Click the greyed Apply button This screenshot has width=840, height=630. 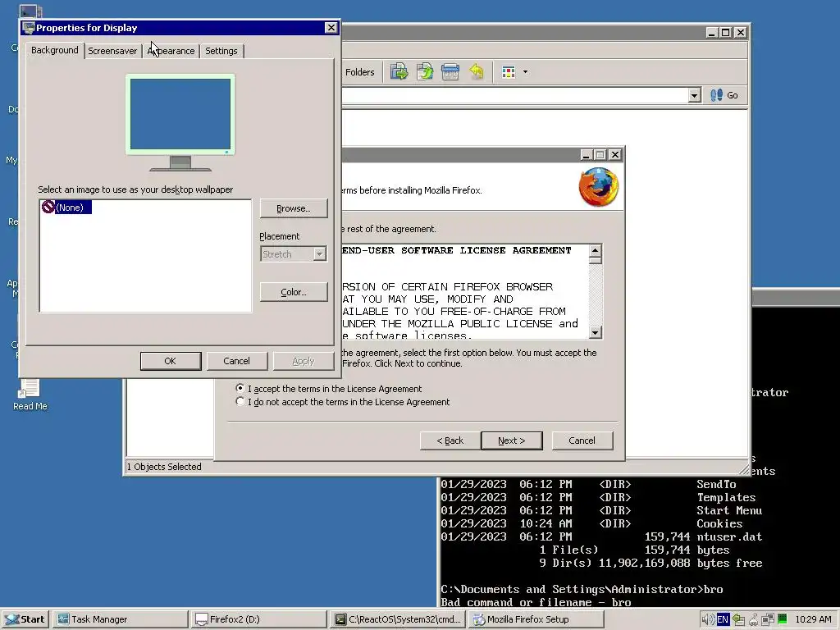(304, 361)
